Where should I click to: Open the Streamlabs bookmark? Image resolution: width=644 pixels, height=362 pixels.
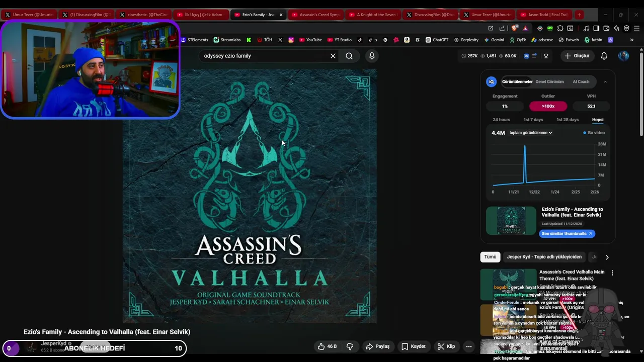[227, 40]
